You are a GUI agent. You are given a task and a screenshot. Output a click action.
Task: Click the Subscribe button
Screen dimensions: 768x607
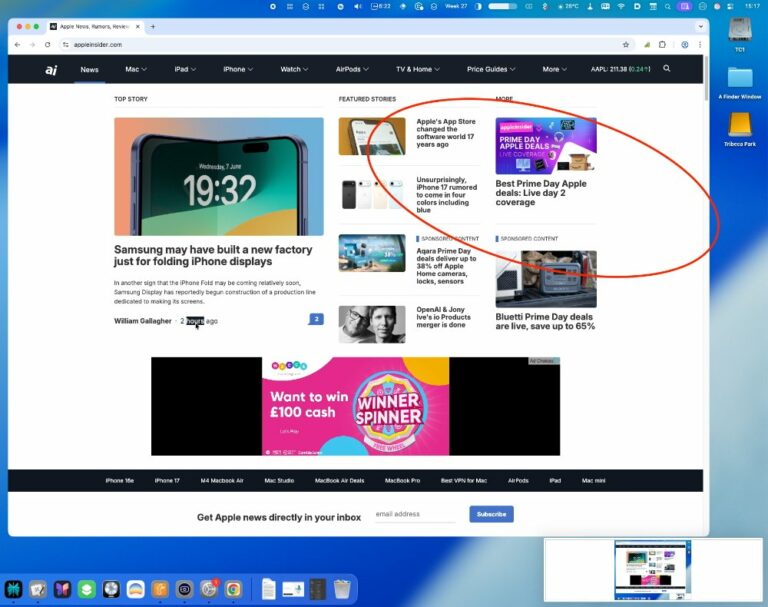[x=491, y=514]
